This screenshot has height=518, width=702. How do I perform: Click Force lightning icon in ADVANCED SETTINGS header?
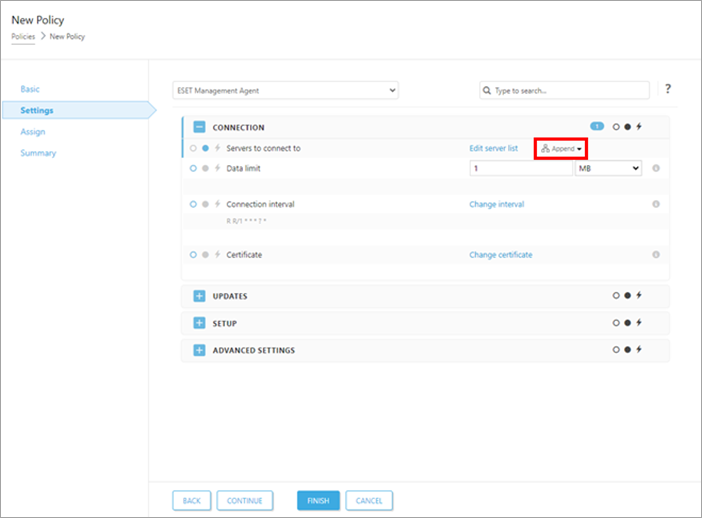point(639,349)
